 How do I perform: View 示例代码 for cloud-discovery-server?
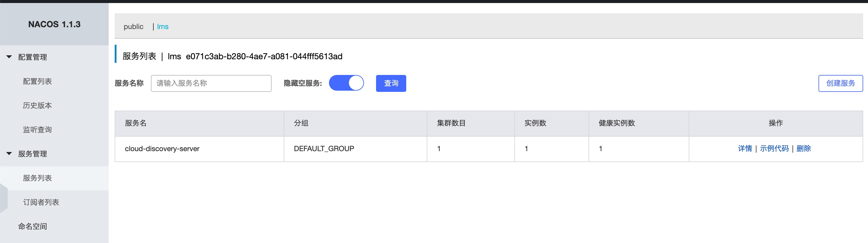[x=774, y=148]
